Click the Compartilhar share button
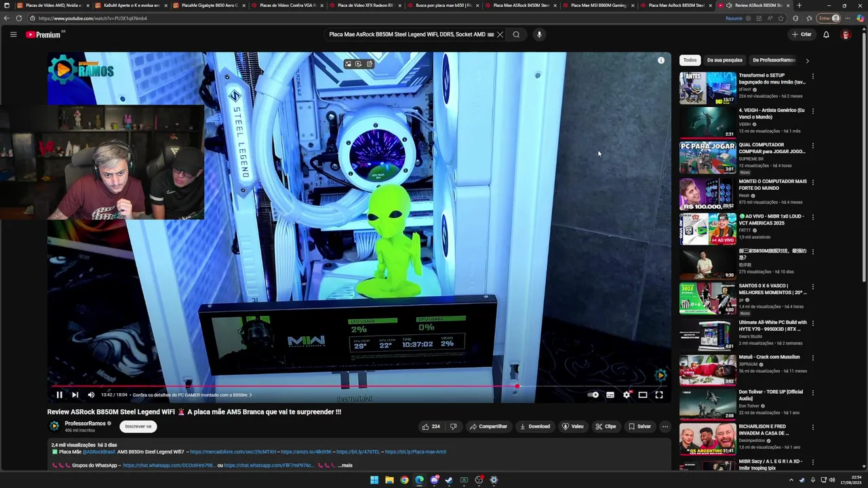 click(488, 426)
